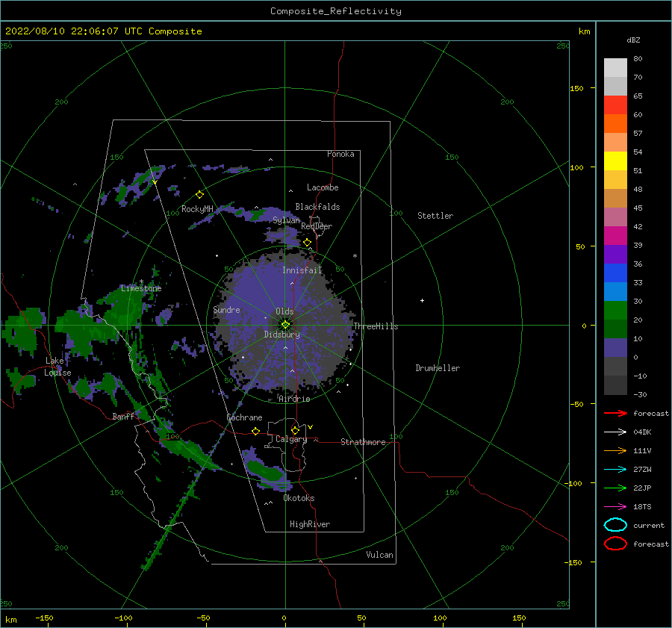Click the Calgary city label
The image size is (672, 628).
pos(291,439)
